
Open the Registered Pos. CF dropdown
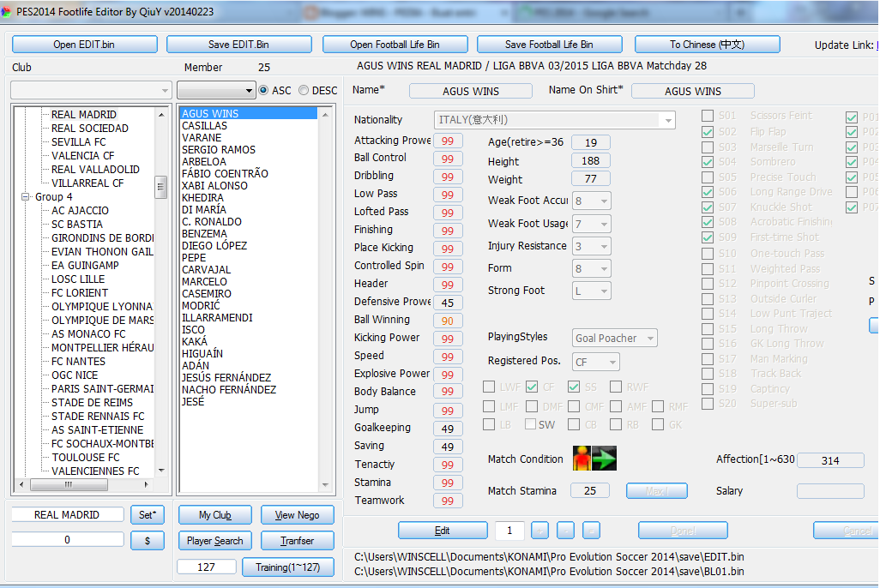(595, 362)
